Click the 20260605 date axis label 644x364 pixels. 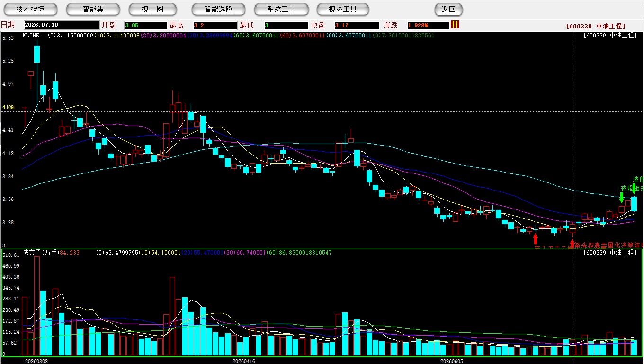coord(452,361)
